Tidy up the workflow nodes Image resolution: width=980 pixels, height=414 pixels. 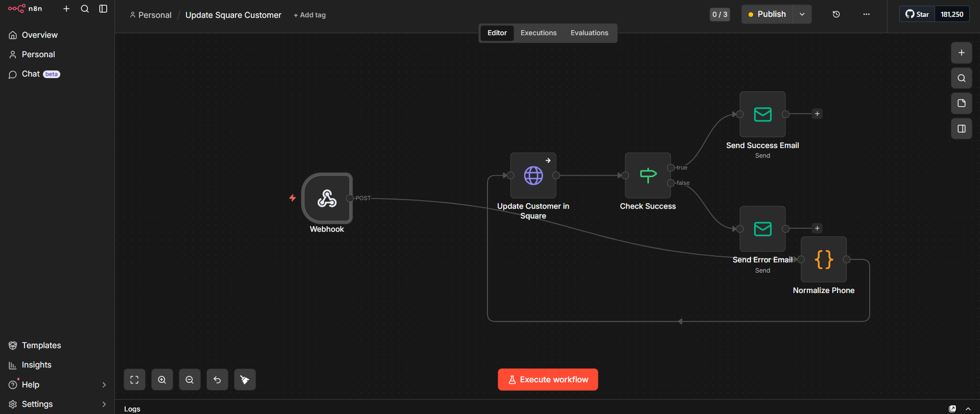click(x=245, y=380)
